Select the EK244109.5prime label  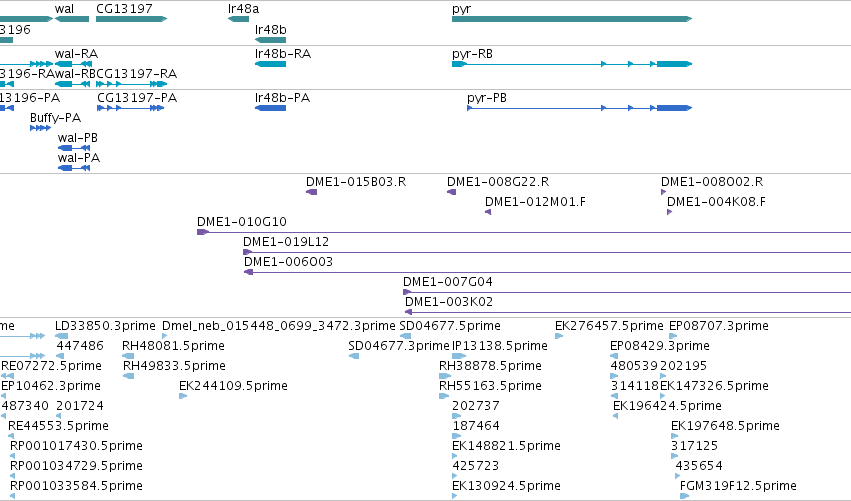pos(233,386)
